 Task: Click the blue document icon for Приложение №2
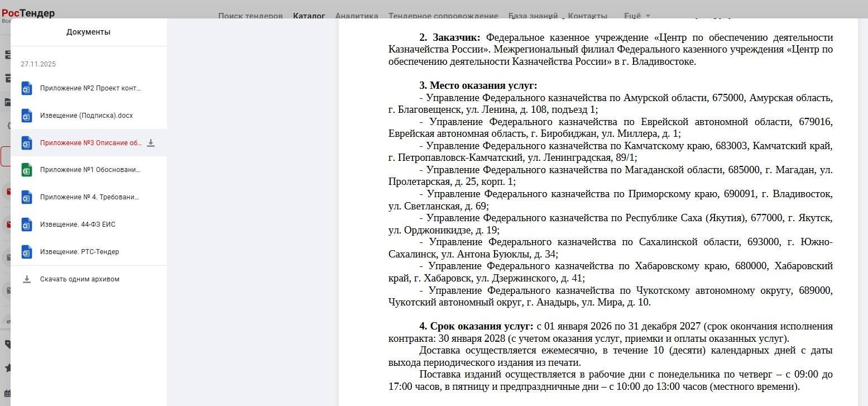click(27, 88)
